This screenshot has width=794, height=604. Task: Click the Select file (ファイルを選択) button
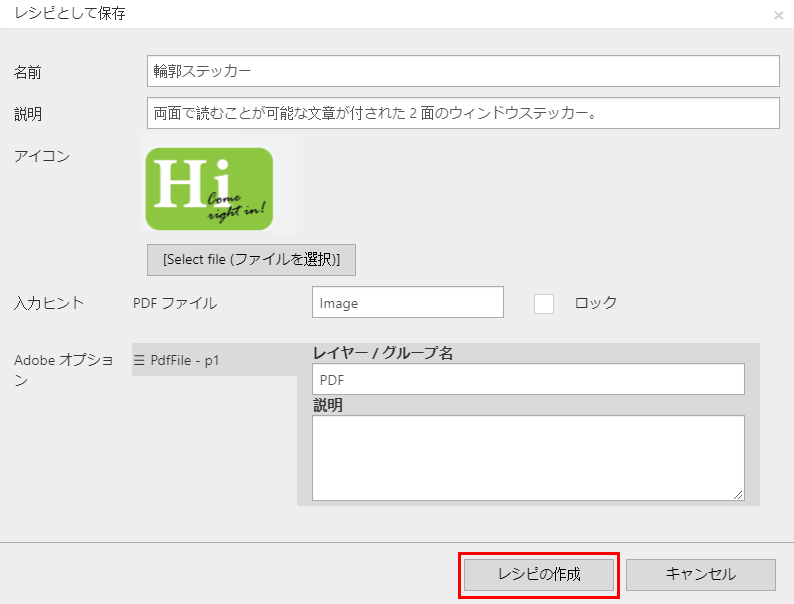(x=251, y=260)
